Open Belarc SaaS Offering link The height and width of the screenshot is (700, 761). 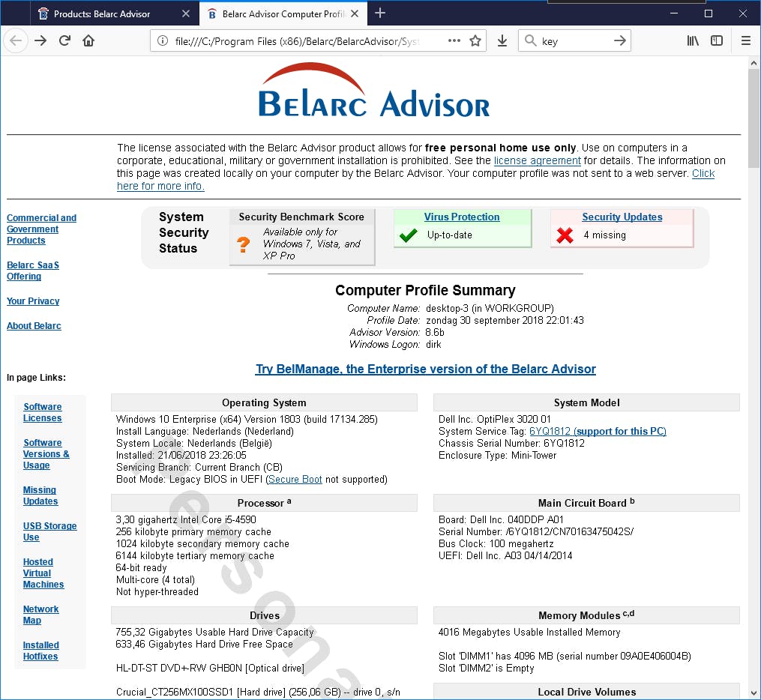click(x=33, y=271)
